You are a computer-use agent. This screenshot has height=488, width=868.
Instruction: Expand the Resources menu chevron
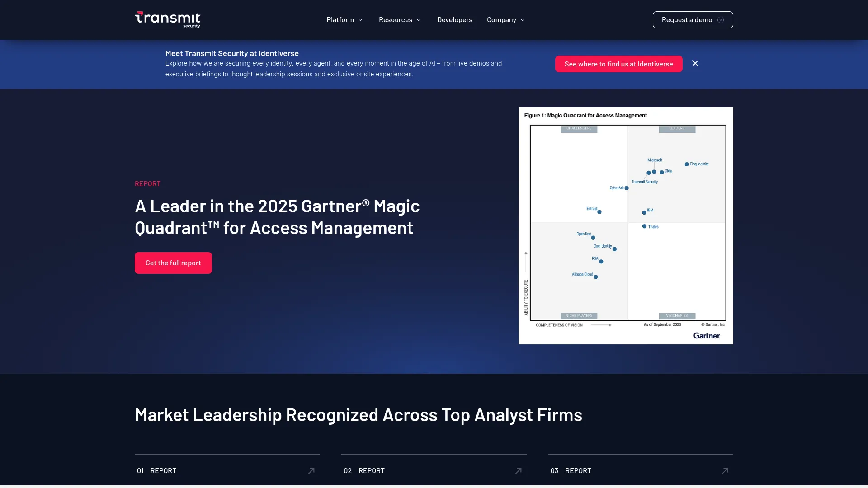tap(419, 20)
